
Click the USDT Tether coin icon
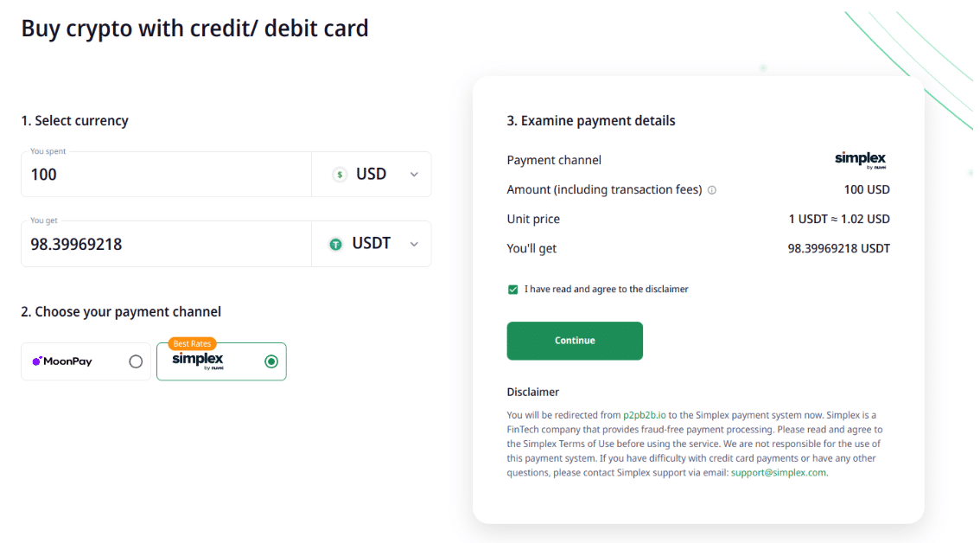[336, 245]
